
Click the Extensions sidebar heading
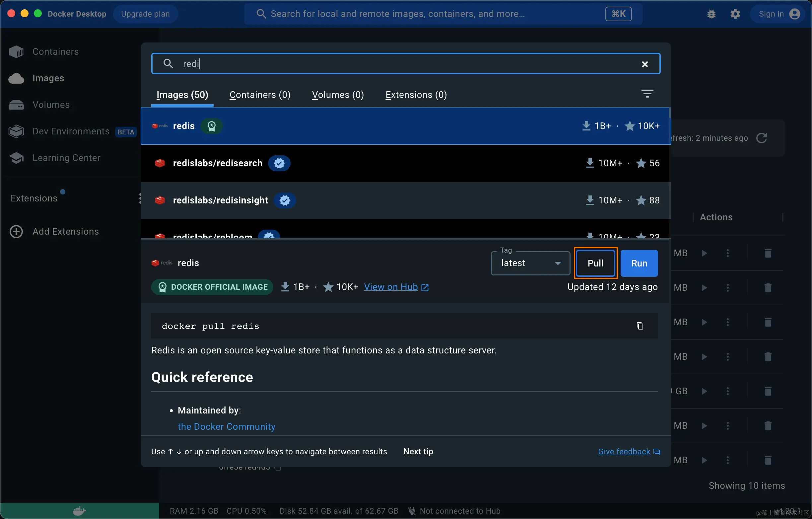34,198
